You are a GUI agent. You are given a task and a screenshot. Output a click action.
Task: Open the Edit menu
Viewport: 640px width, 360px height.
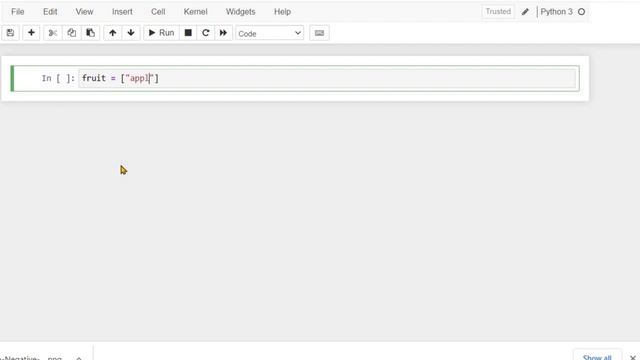50,12
